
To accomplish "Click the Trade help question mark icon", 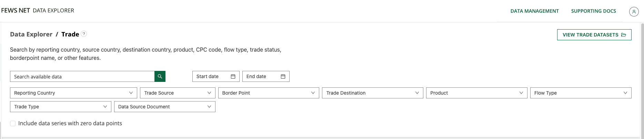I will pyautogui.click(x=84, y=34).
